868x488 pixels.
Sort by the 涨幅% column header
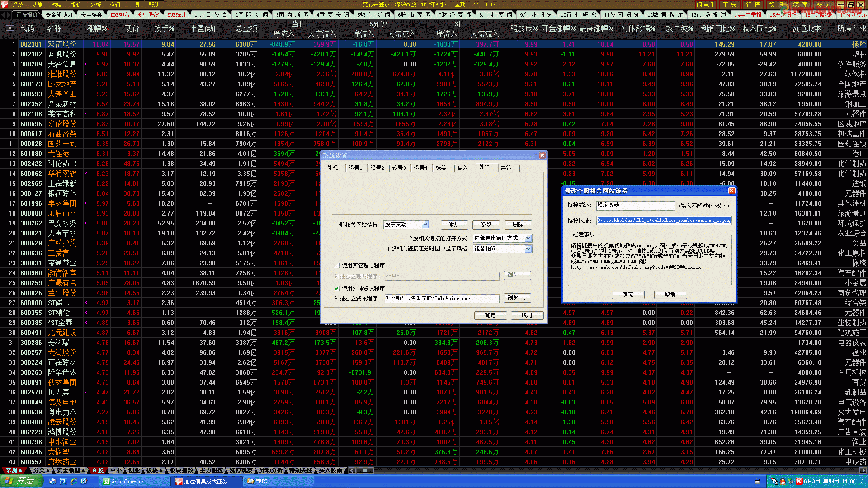98,28
